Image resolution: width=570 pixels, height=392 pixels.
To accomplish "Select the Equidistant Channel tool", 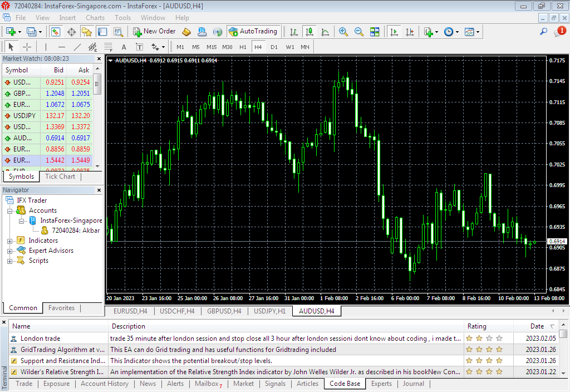I will click(93, 47).
